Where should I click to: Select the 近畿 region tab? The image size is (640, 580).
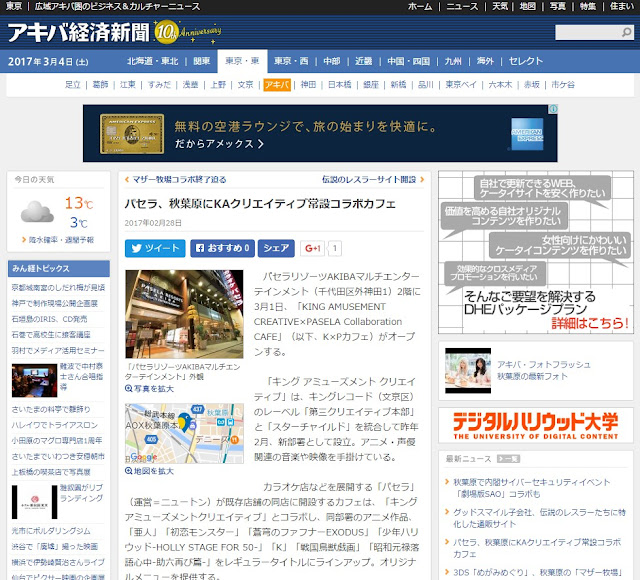363,61
